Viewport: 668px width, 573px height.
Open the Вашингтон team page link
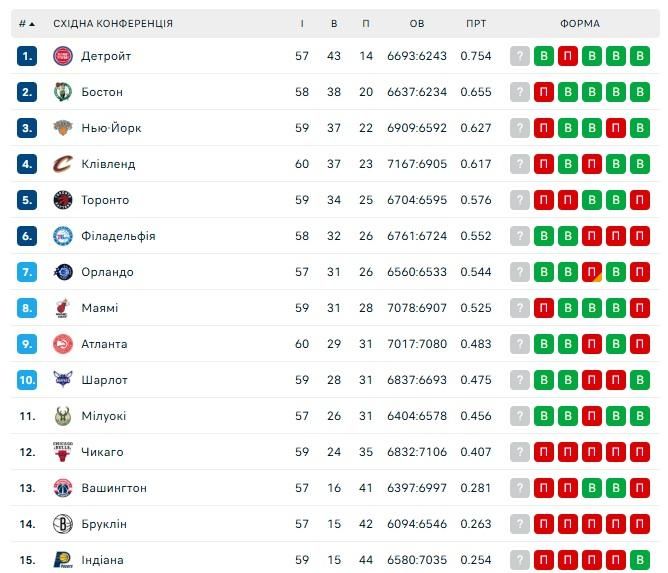coord(114,488)
